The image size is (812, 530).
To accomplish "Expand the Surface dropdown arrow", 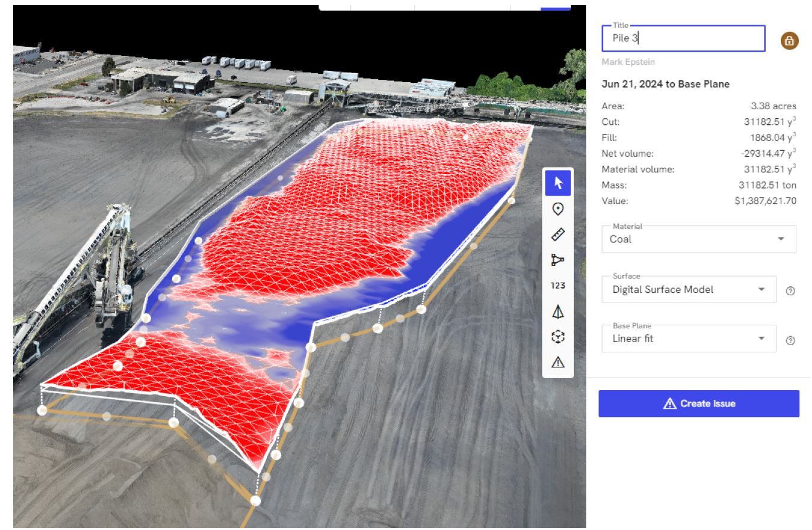I will [x=762, y=289].
